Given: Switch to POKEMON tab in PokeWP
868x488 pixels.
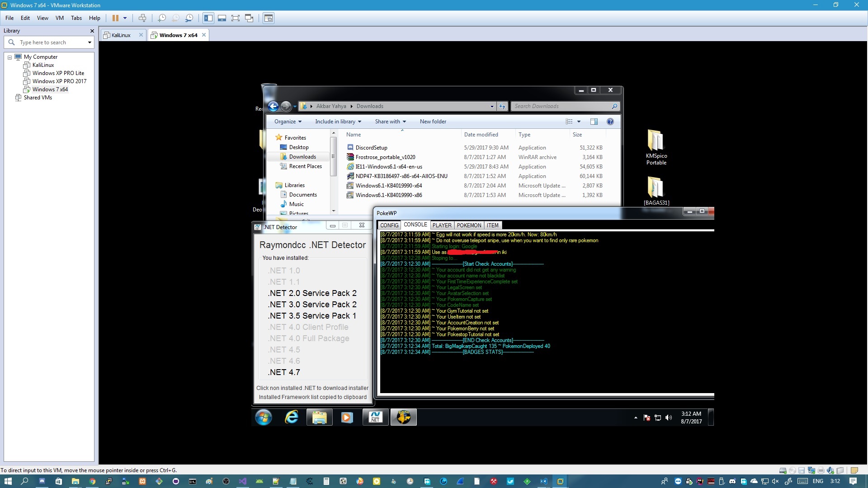Looking at the screenshot, I should (469, 225).
